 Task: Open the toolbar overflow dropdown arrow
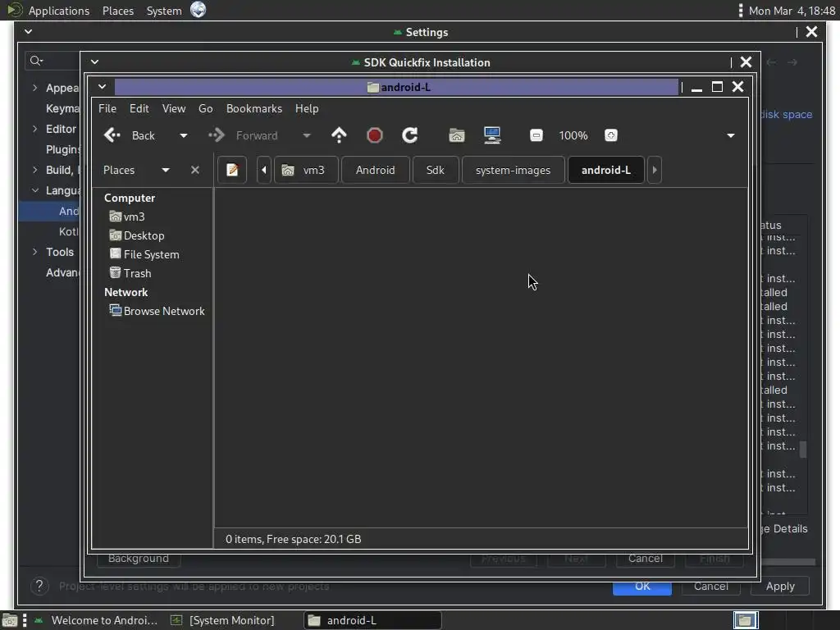[731, 135]
